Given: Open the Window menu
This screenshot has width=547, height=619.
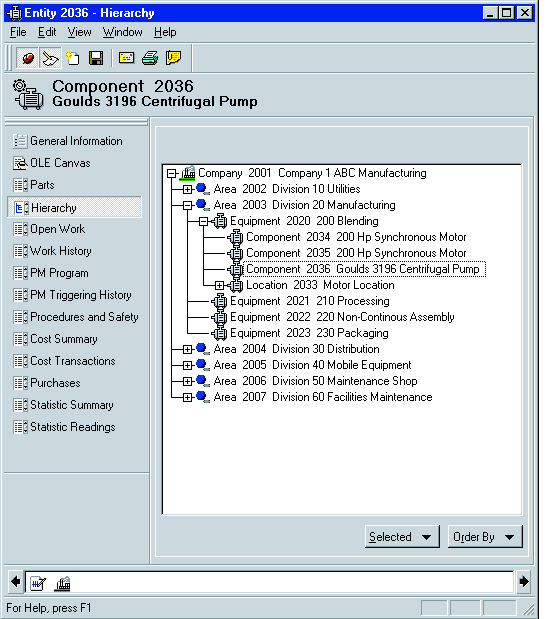Looking at the screenshot, I should tap(122, 32).
